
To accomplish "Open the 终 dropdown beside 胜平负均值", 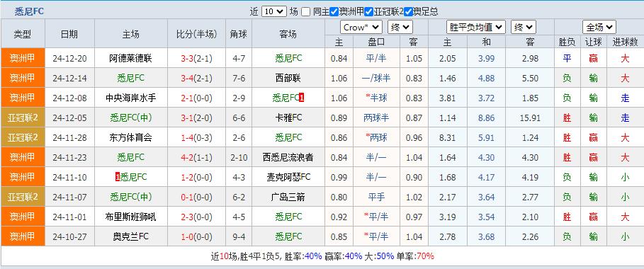I will click(524, 28).
